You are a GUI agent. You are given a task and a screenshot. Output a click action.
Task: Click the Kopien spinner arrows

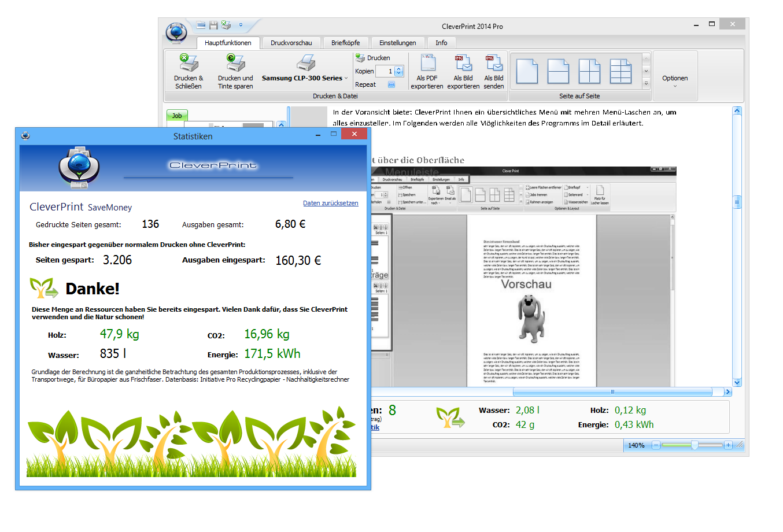(x=399, y=71)
